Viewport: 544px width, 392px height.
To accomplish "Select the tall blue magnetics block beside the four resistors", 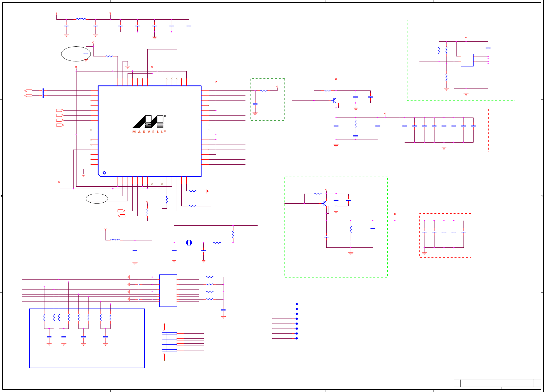I will click(x=168, y=290).
